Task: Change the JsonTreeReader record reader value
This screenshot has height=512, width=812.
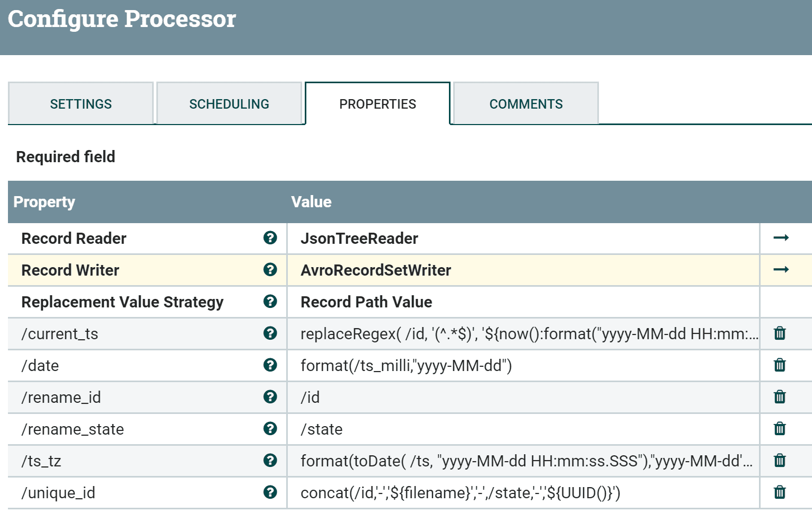Action: 523,238
